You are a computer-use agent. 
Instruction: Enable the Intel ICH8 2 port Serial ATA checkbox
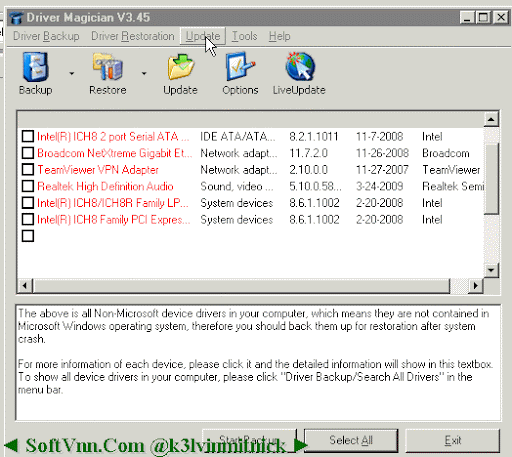click(x=28, y=136)
